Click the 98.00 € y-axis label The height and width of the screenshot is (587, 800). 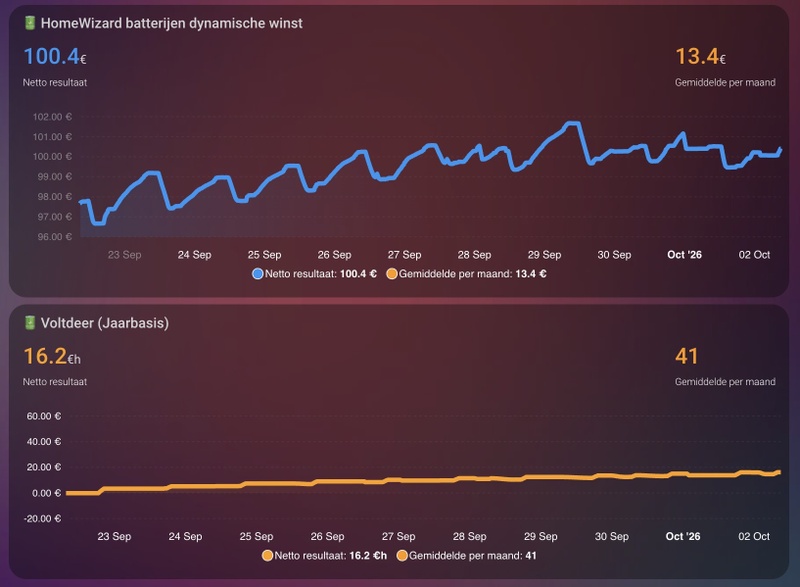point(55,197)
